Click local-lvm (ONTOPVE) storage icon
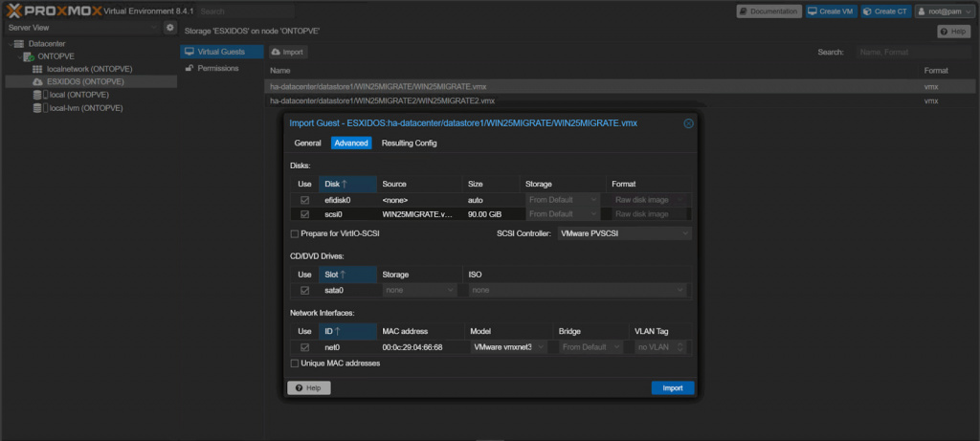980x441 pixels. pyautogui.click(x=37, y=108)
